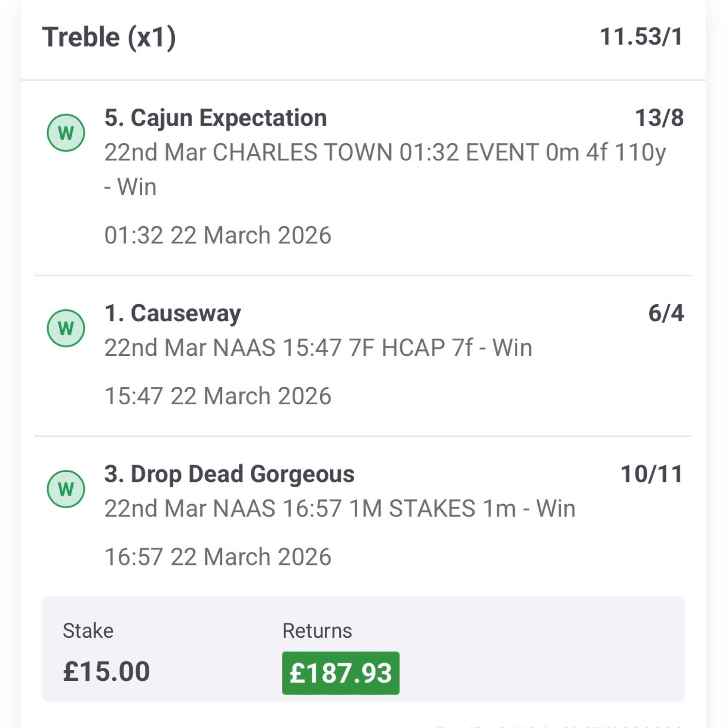Select the Naas 15:47 7F HCAP details
Image resolution: width=726 pixels, height=728 pixels.
coord(318,348)
